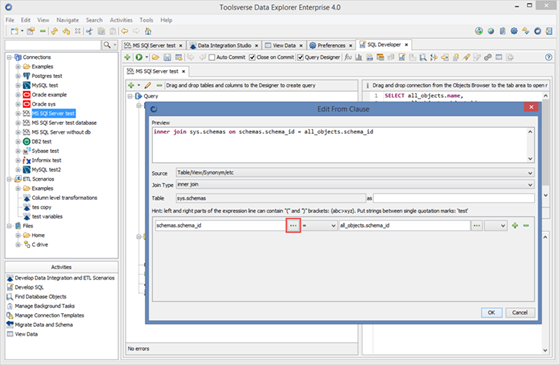Click ellipsis button beside schemas.schema_id field

click(x=293, y=226)
